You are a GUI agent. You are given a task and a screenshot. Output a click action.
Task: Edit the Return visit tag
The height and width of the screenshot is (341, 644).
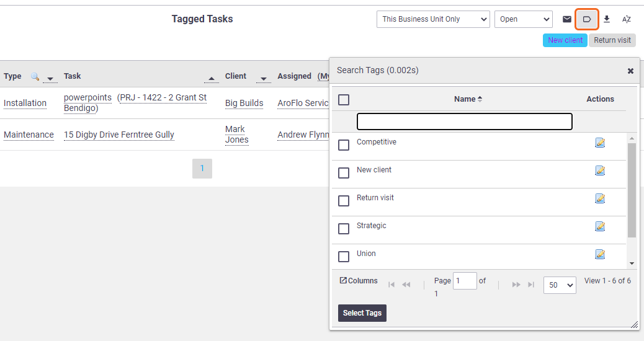click(x=600, y=198)
